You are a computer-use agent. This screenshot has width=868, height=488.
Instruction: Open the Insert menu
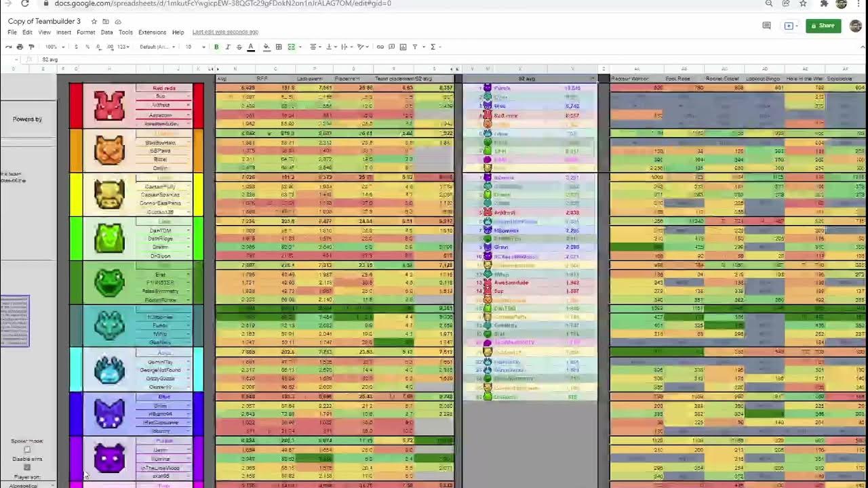tap(64, 33)
